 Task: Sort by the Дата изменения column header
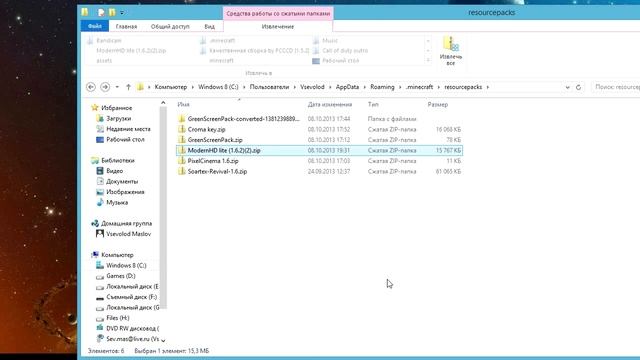click(330, 104)
